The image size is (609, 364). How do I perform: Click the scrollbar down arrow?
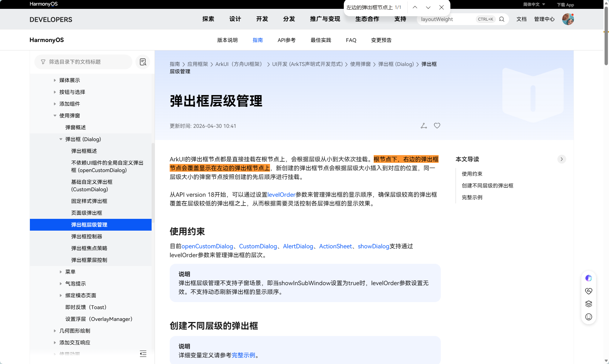[606, 361]
